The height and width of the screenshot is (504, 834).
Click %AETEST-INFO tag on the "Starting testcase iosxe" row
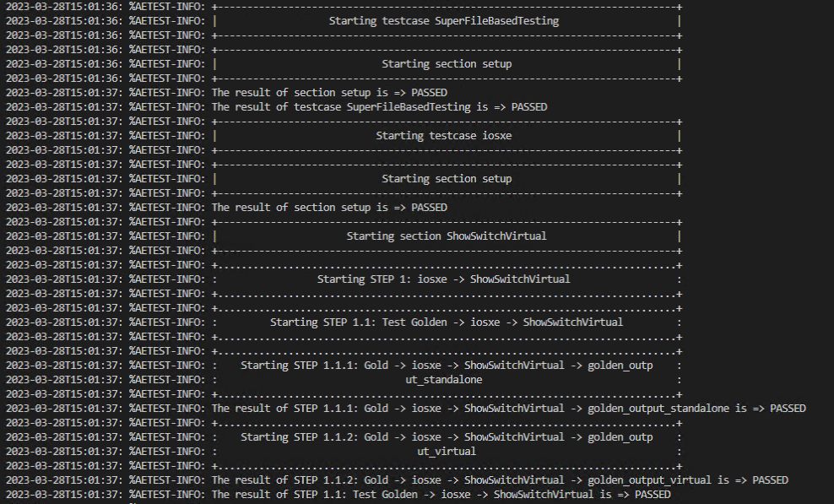(167, 136)
